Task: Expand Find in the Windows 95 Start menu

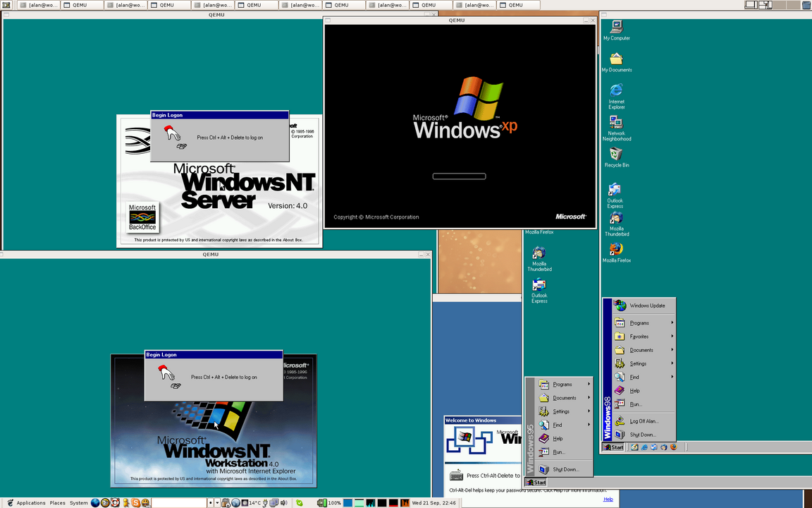Action: point(563,425)
